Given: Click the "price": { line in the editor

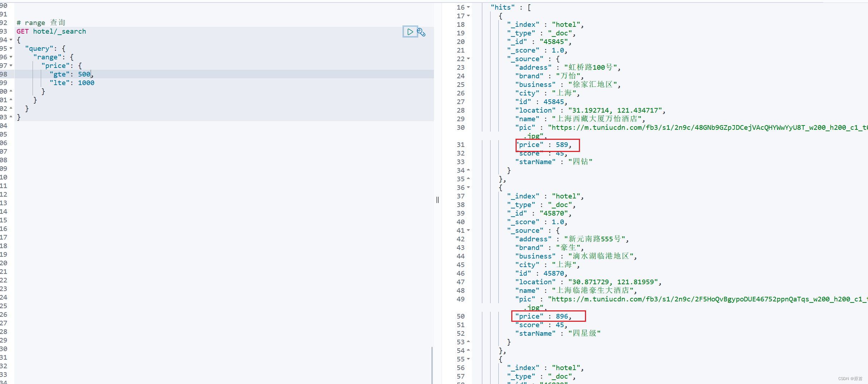Looking at the screenshot, I should [x=62, y=66].
